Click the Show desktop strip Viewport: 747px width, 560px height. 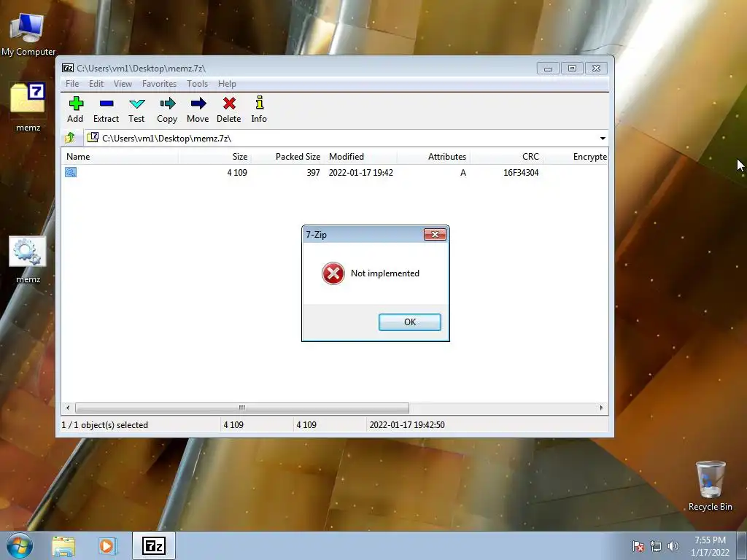pyautogui.click(x=742, y=545)
